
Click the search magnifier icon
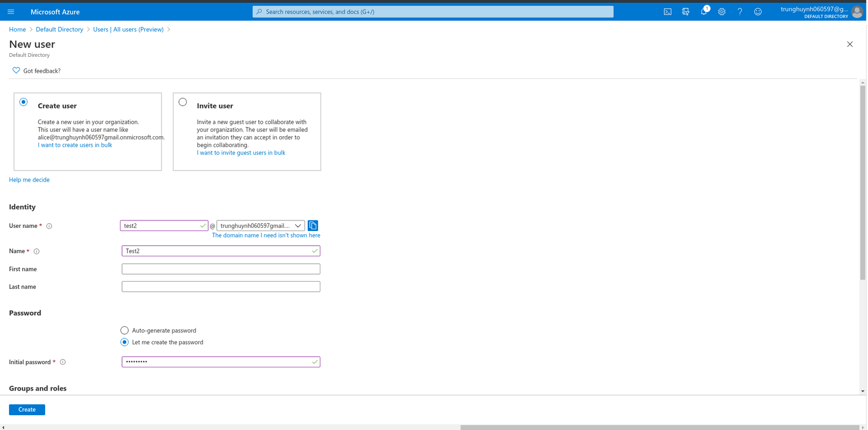point(259,12)
